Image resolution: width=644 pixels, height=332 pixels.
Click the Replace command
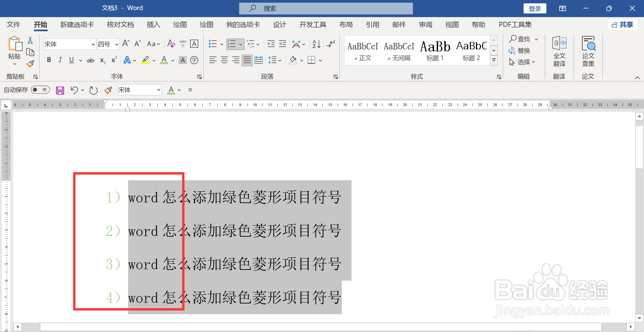tap(519, 51)
